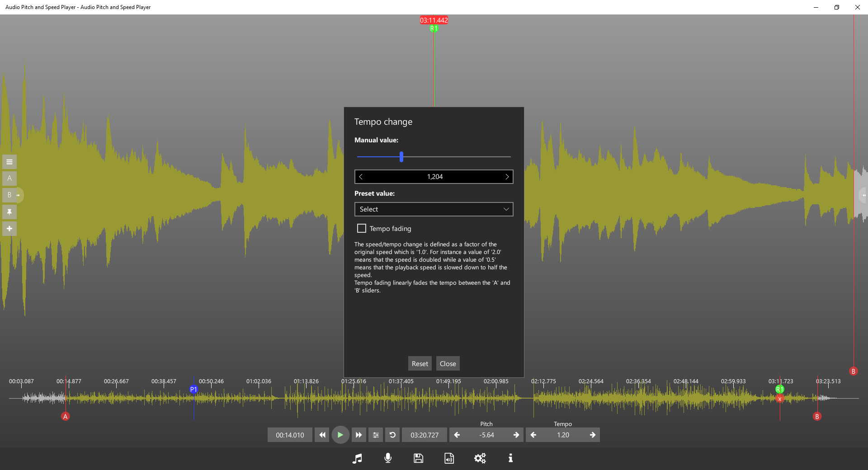Enable the Tempo fading checkbox
Viewport: 868px width, 470px height.
point(361,228)
